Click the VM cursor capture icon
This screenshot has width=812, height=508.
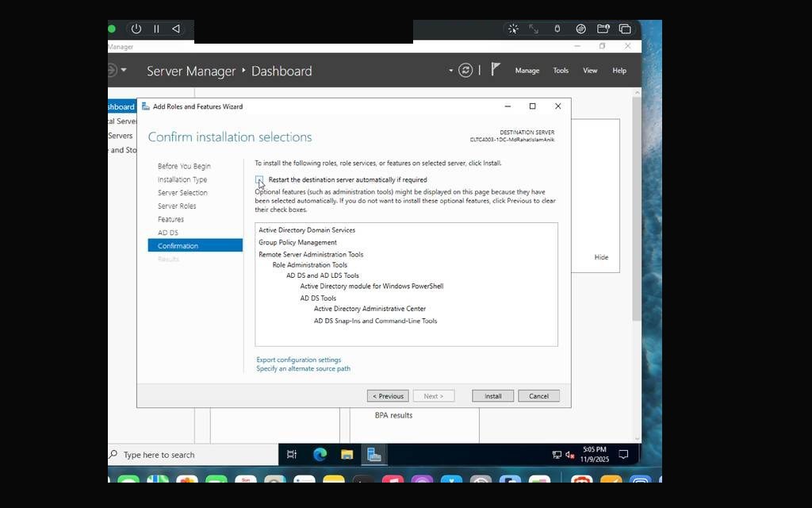513,29
